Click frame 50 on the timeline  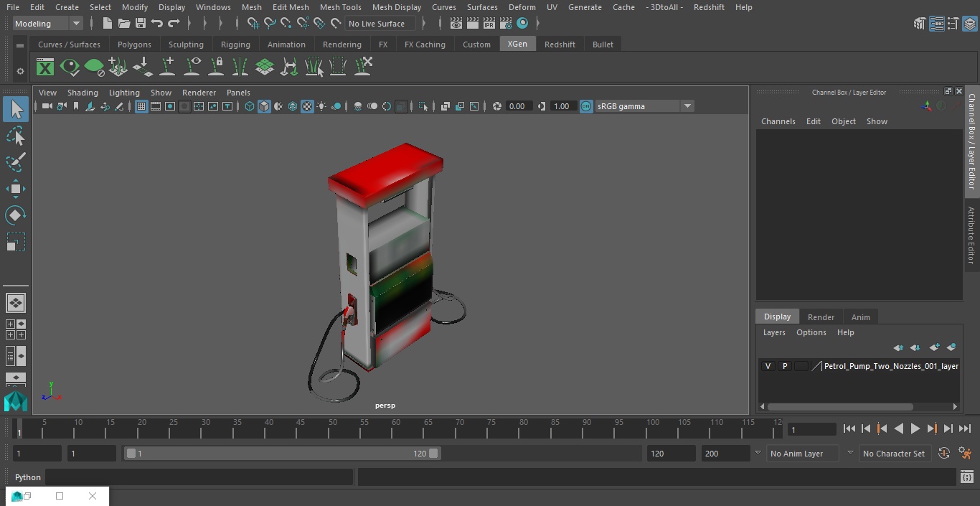[333, 429]
